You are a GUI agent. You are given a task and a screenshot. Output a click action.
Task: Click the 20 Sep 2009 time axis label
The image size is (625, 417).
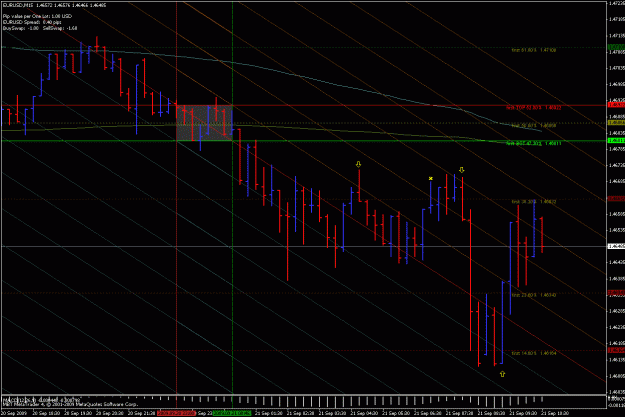(x=14, y=413)
